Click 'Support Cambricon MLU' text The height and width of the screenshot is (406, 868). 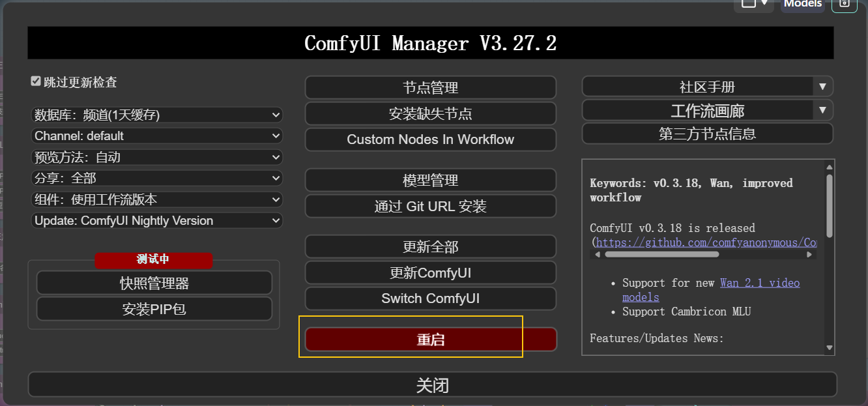click(x=686, y=312)
